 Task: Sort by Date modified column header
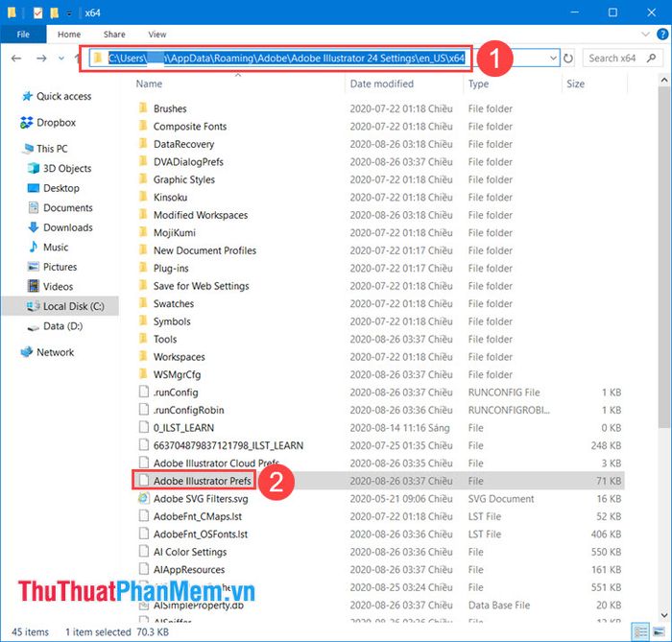coord(382,83)
